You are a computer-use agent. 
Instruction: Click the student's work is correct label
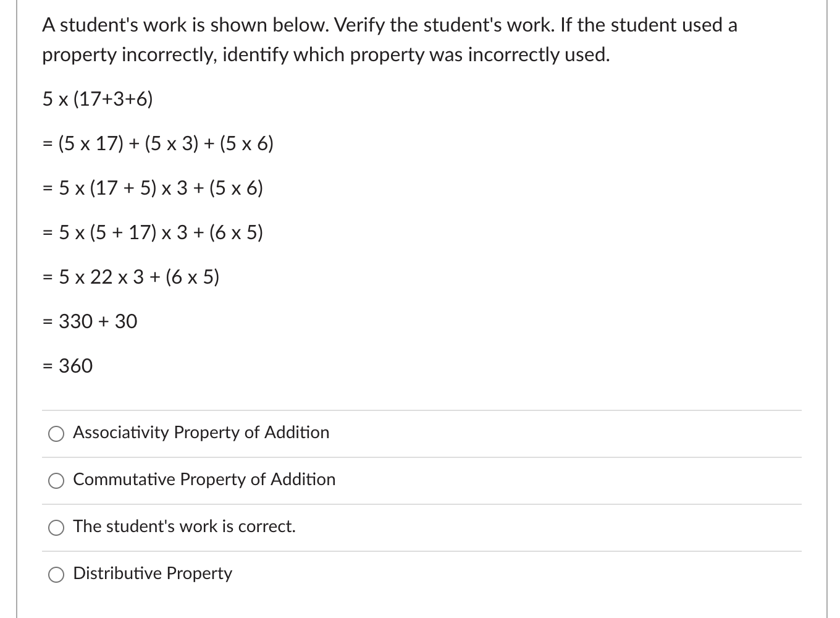(184, 527)
